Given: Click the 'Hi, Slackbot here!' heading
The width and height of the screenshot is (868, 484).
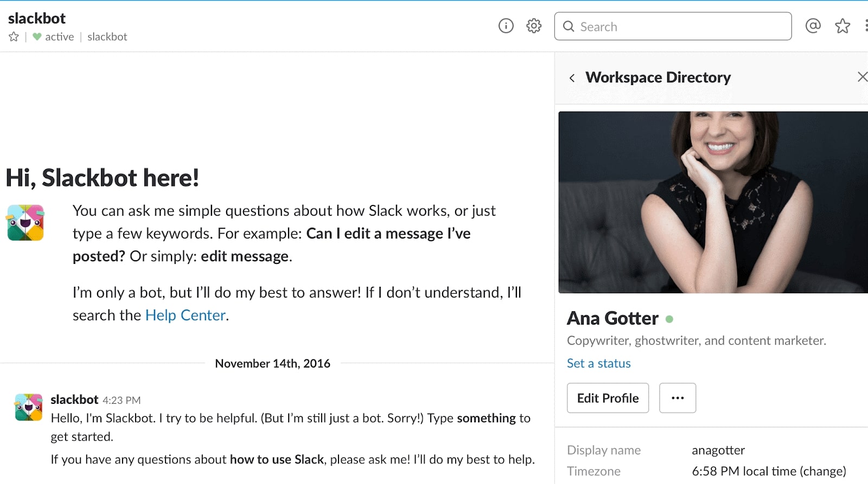Looking at the screenshot, I should (103, 178).
